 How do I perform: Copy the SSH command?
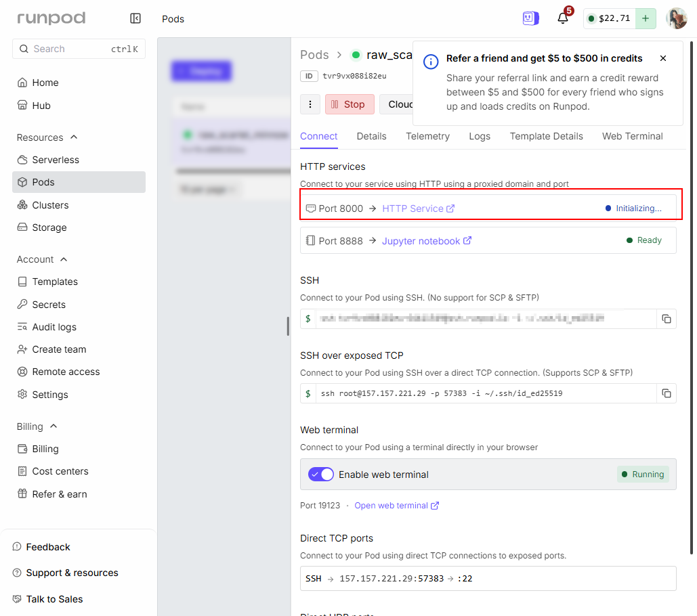coord(666,319)
